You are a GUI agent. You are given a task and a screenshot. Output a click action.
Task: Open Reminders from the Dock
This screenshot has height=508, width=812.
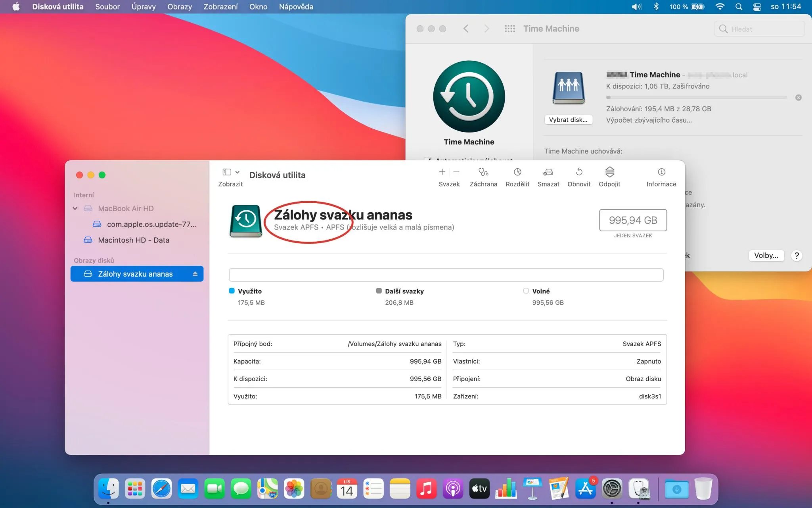tap(373, 489)
